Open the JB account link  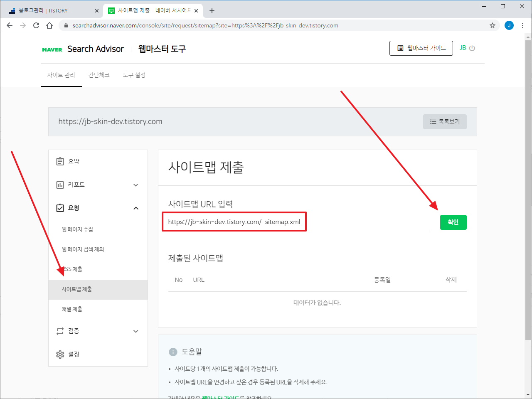tap(463, 48)
